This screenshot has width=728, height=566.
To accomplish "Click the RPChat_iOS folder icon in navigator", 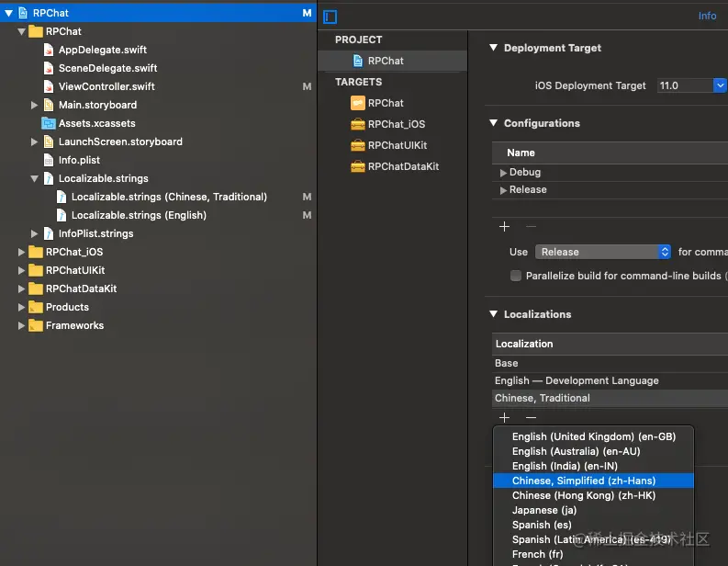I will (x=35, y=252).
